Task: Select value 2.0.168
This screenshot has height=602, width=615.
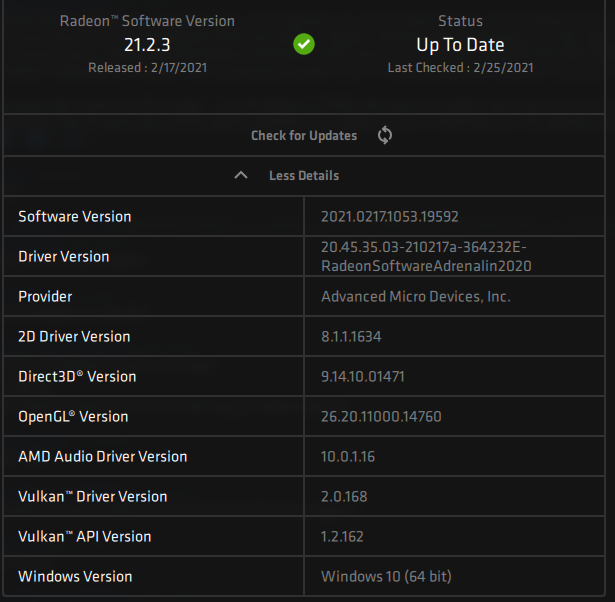Action: (344, 497)
